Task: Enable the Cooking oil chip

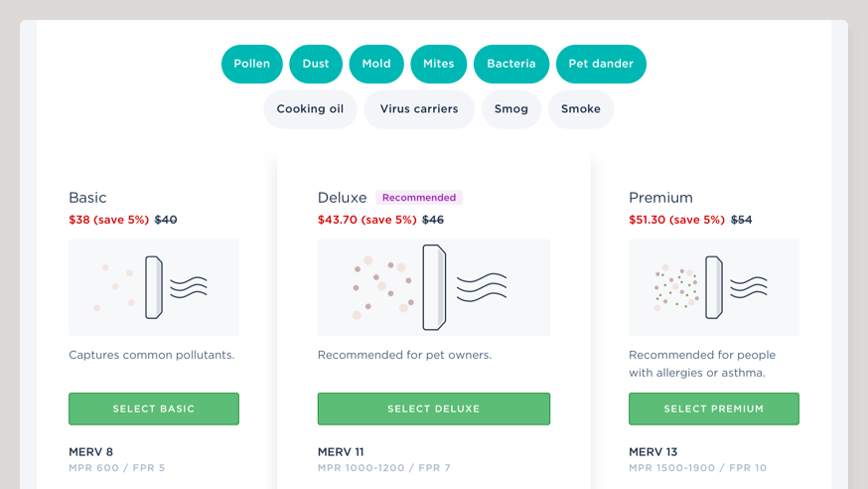Action: [310, 109]
